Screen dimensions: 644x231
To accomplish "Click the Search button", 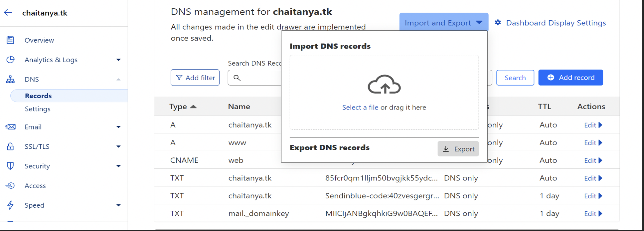I will pyautogui.click(x=515, y=78).
